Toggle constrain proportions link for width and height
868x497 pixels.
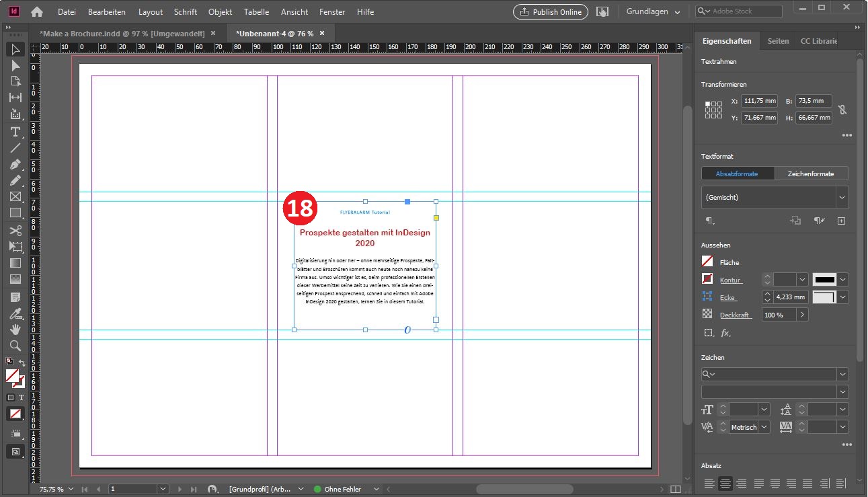pyautogui.click(x=842, y=110)
